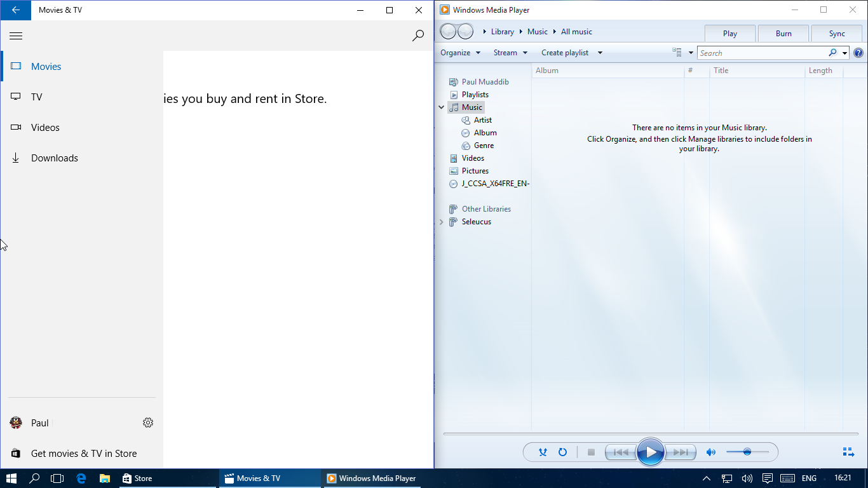Toggle shuffle in Media Player
The width and height of the screenshot is (868, 488).
pos(543,452)
